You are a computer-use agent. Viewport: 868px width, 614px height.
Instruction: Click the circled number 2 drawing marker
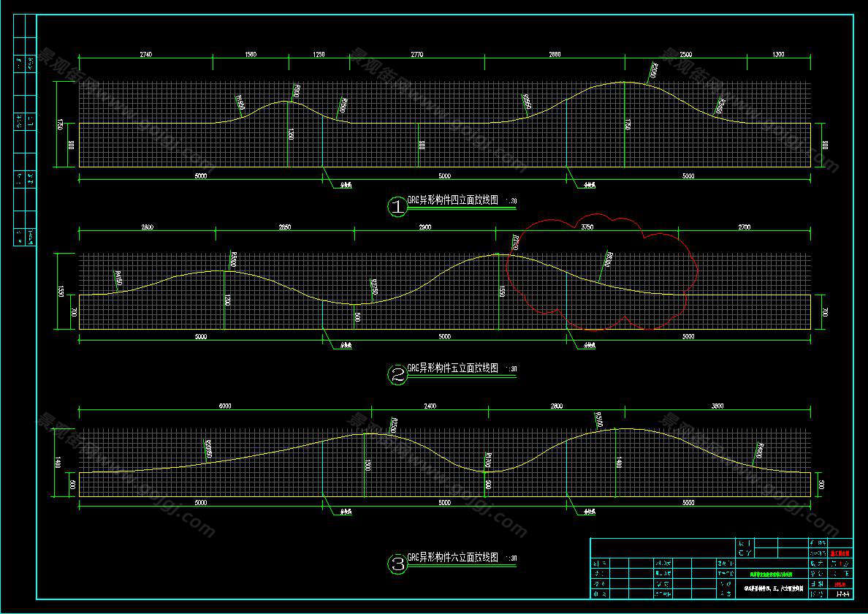[397, 375]
